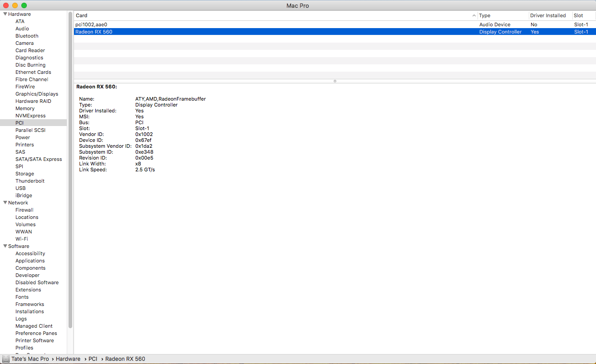This screenshot has height=364, width=596.
Task: Select Hardware RAID entry
Action: click(x=33, y=101)
